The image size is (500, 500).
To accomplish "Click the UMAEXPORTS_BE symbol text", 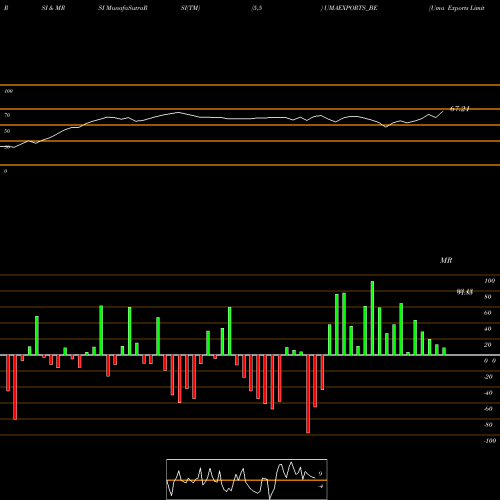I will pyautogui.click(x=350, y=8).
